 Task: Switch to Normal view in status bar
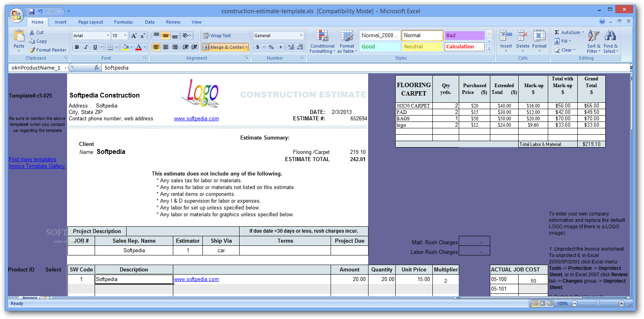click(535, 303)
